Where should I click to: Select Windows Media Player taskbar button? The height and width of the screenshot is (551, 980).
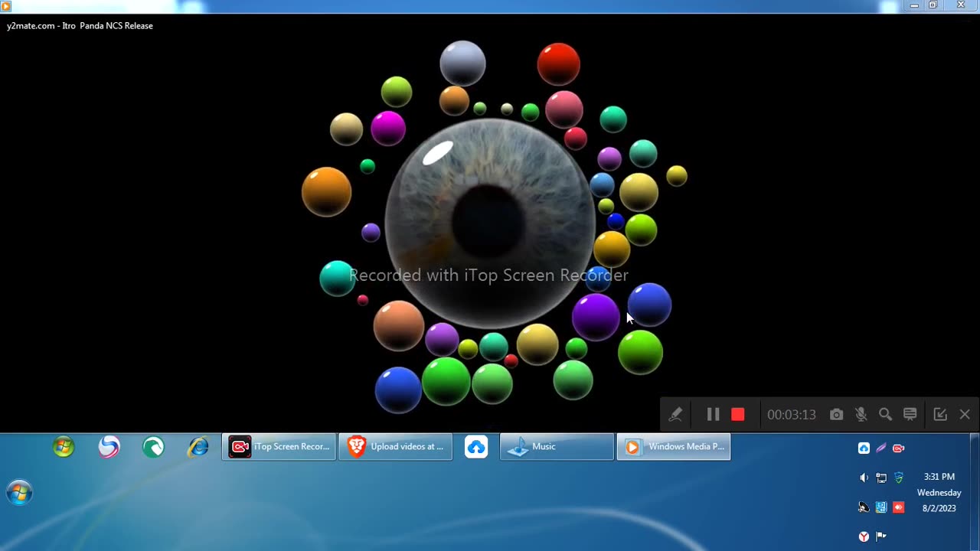coord(674,447)
